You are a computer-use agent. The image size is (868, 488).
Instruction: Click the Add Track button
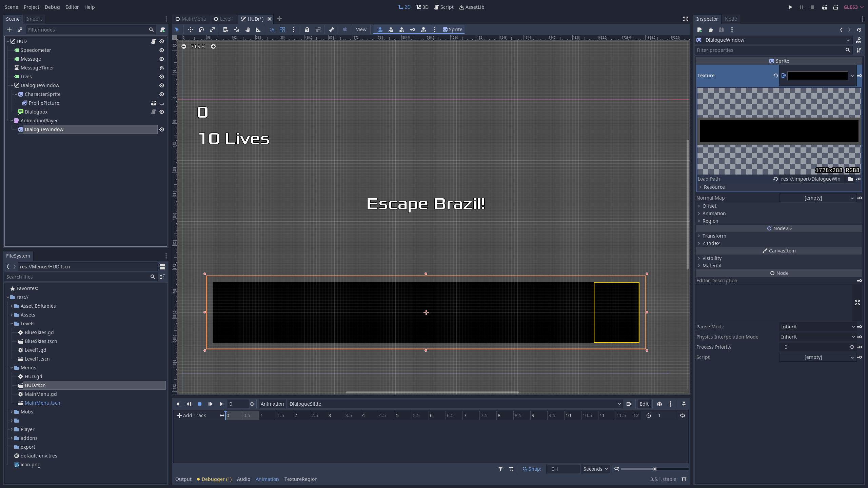coord(191,415)
